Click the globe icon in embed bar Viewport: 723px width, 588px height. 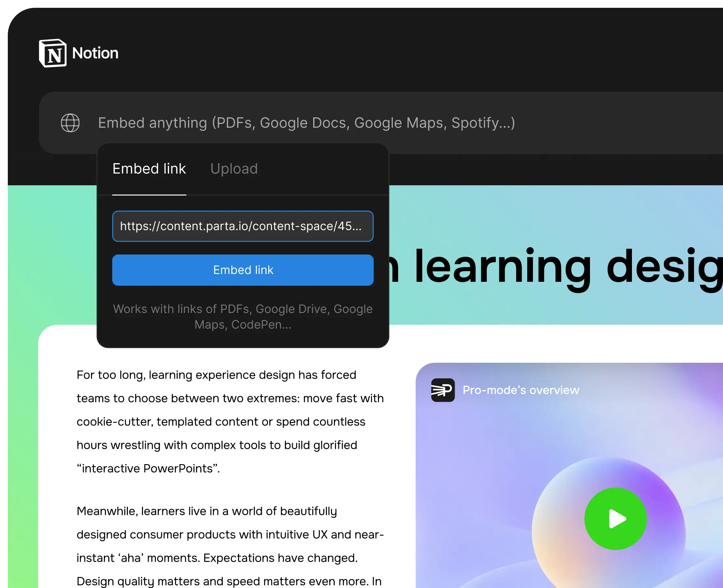click(70, 123)
